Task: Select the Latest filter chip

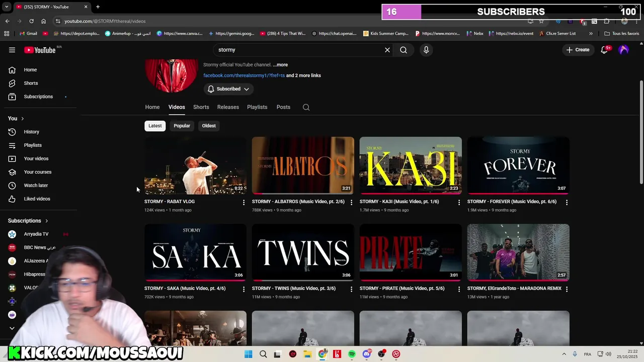Action: [x=155, y=126]
